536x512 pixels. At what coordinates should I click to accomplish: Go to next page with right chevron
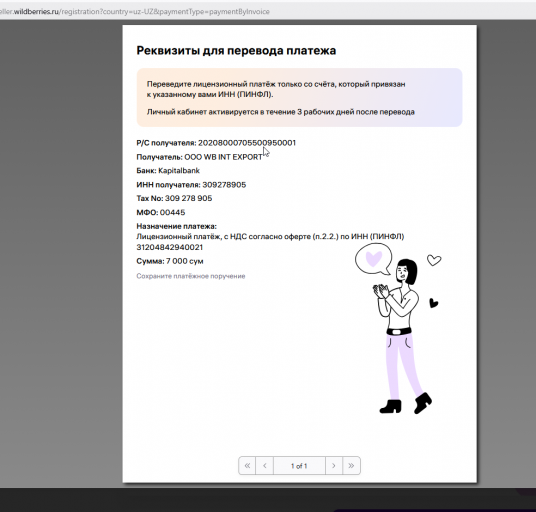[x=334, y=466]
